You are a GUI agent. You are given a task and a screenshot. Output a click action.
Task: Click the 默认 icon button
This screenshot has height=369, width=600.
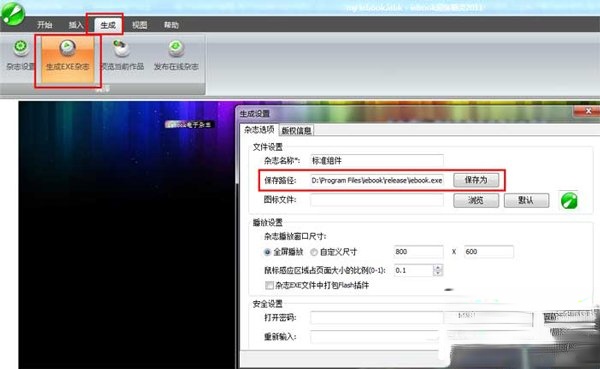[527, 200]
